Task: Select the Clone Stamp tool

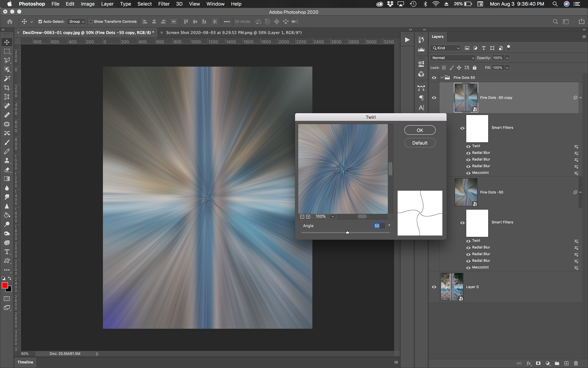Action: point(7,160)
